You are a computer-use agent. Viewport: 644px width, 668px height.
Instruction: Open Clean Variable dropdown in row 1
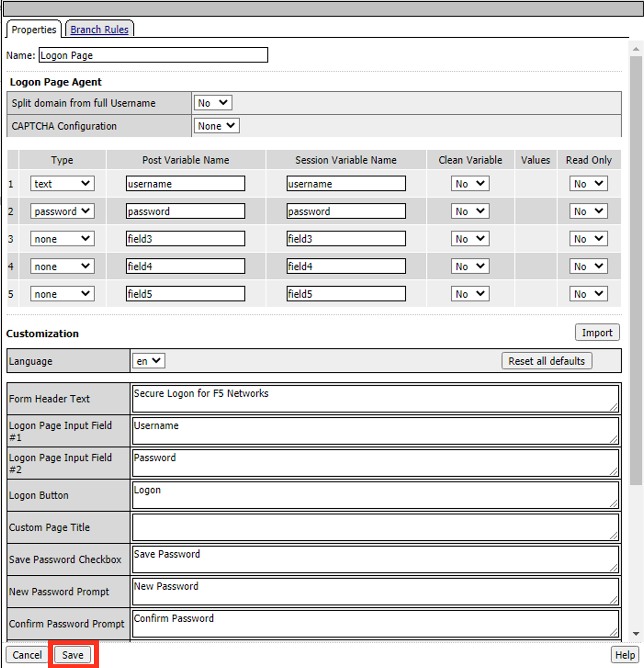470,184
